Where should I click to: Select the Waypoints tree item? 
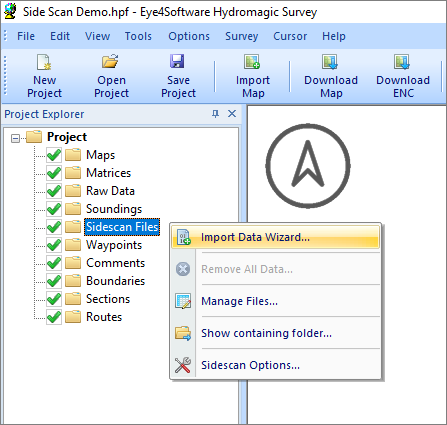(114, 245)
